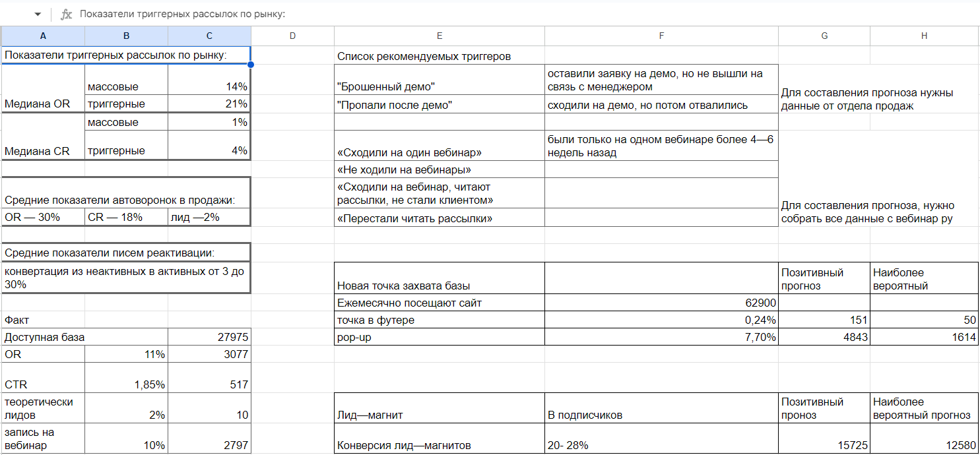
Task: Select column F header
Action: (x=661, y=36)
